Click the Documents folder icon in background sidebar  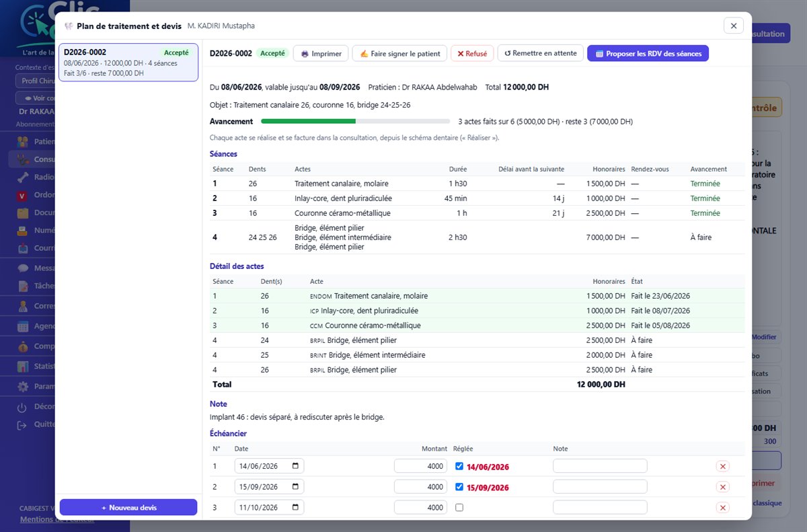pyautogui.click(x=23, y=213)
